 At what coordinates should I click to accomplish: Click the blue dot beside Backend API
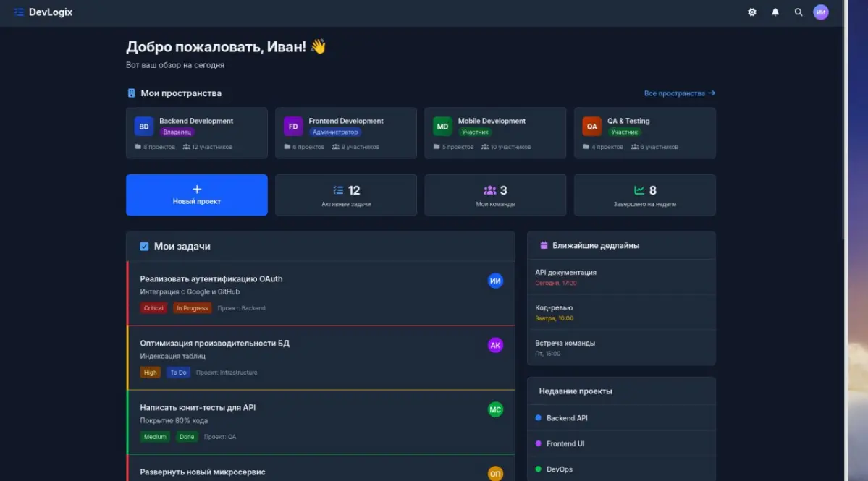point(538,418)
